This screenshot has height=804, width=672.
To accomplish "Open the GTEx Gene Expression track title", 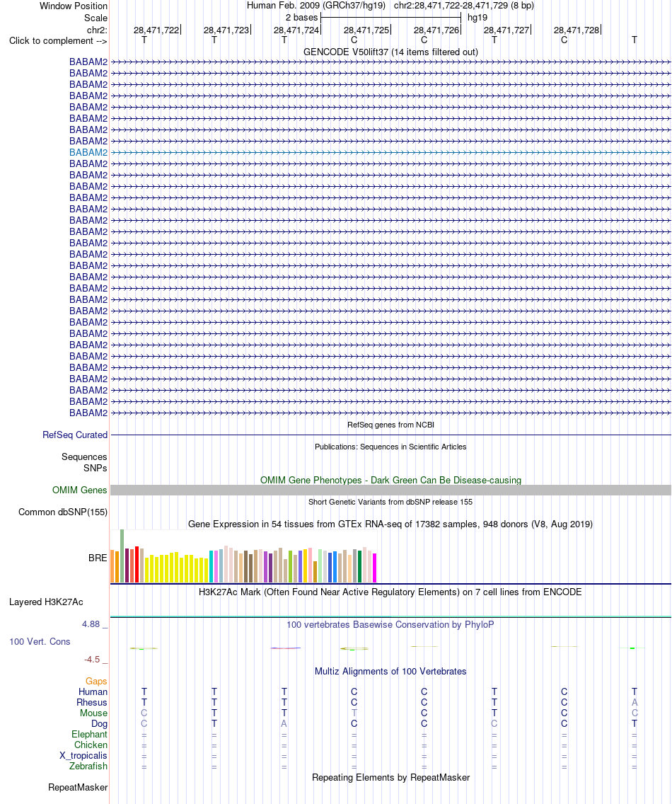I will tap(390, 524).
